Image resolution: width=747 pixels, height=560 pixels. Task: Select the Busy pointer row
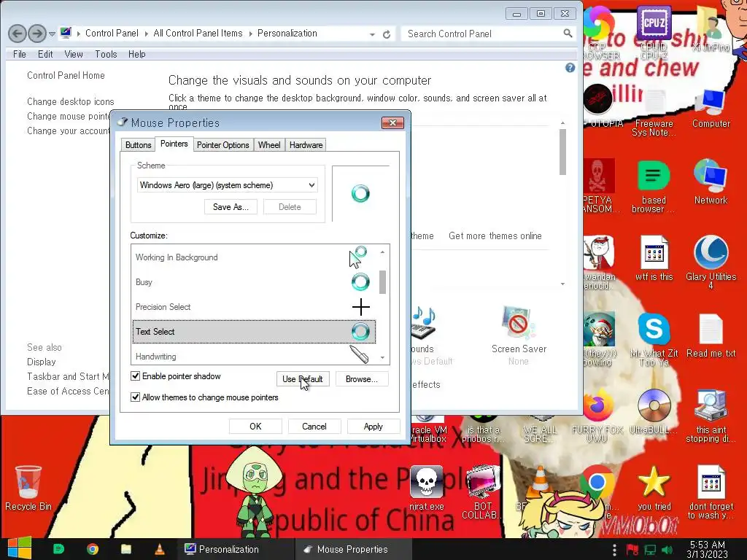click(254, 282)
